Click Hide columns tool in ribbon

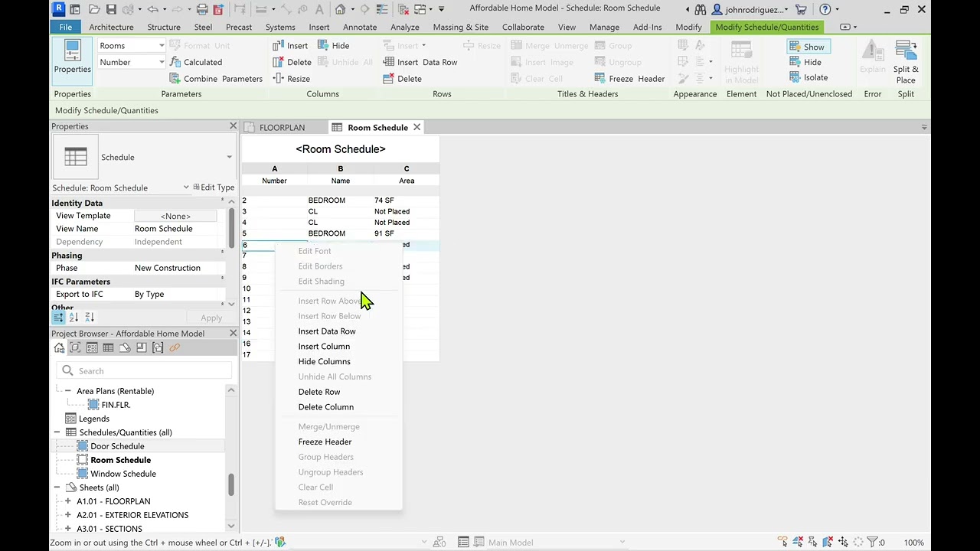coord(334,45)
